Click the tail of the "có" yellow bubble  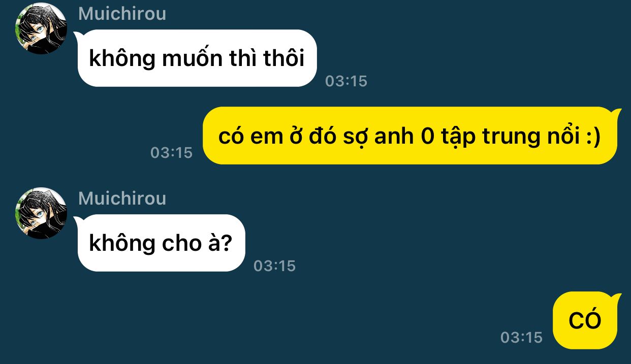coord(617,297)
